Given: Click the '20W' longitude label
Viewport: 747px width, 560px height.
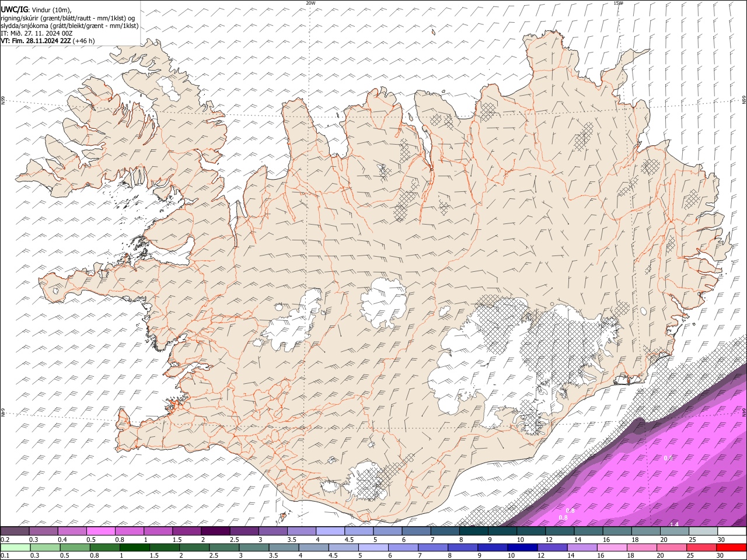Looking at the screenshot, I should point(310,3).
